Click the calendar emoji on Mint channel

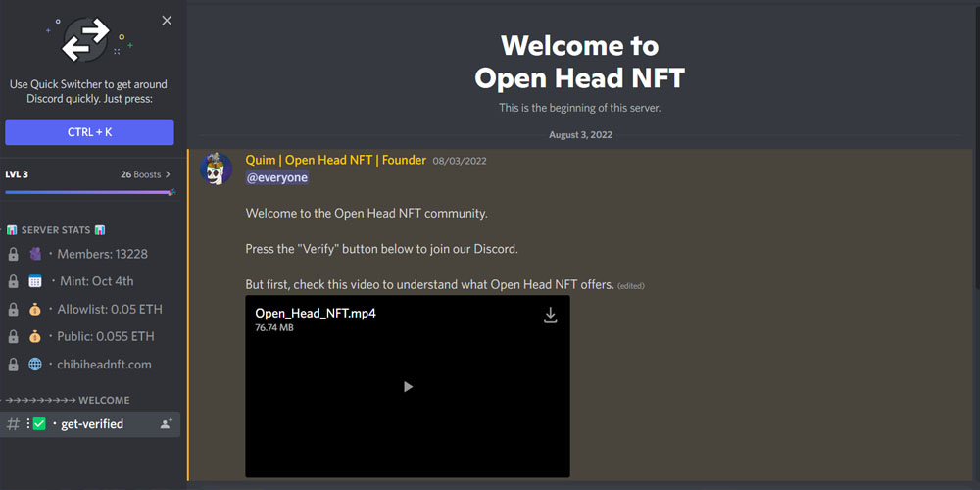coord(35,282)
